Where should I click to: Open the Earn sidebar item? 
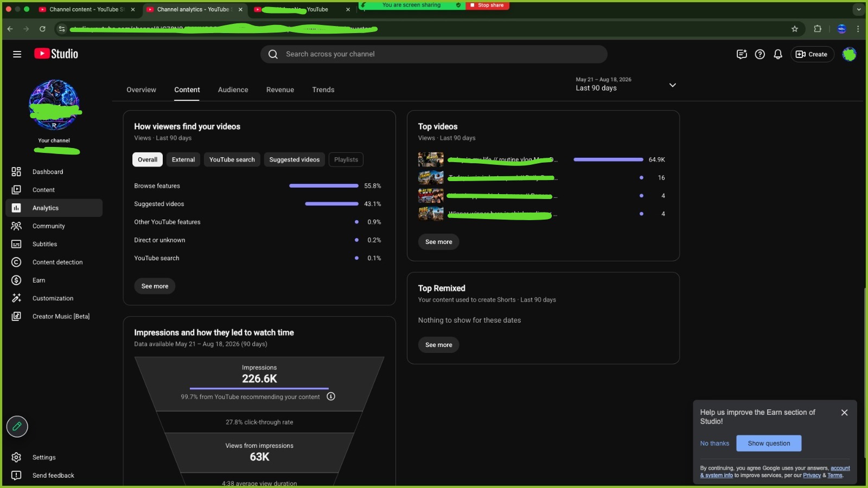tap(54, 280)
